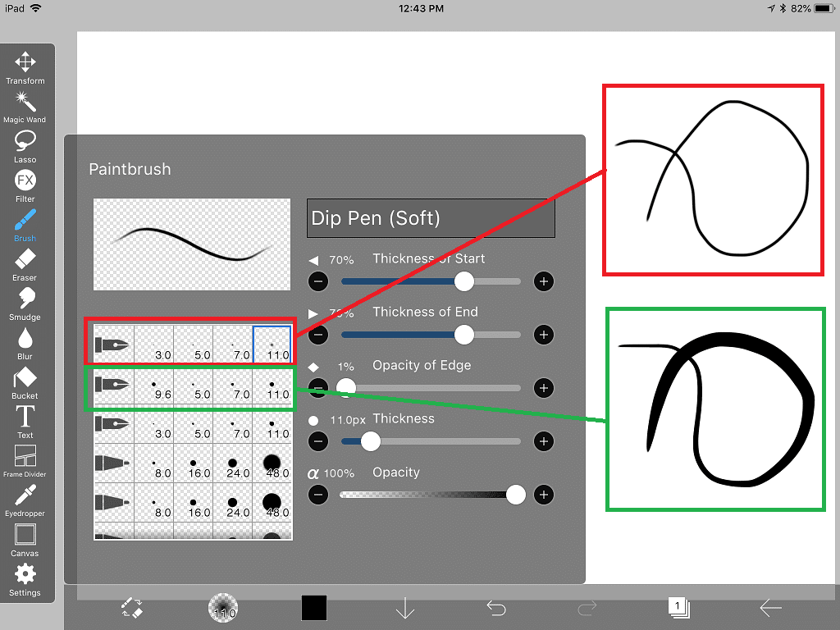Open the layers panel icon
This screenshot has height=630, width=840.
678,608
